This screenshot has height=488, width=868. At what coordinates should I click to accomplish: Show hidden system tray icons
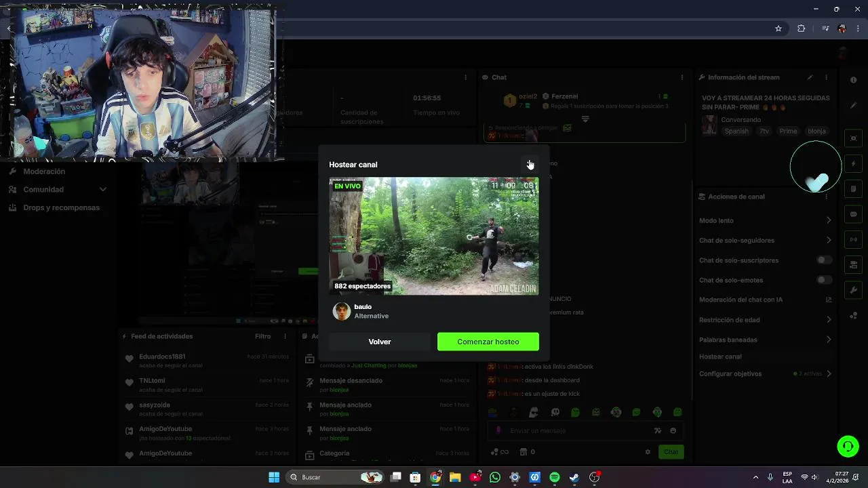click(755, 477)
